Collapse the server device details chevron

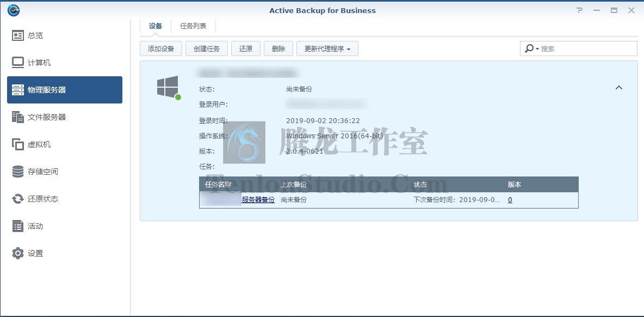tap(619, 88)
